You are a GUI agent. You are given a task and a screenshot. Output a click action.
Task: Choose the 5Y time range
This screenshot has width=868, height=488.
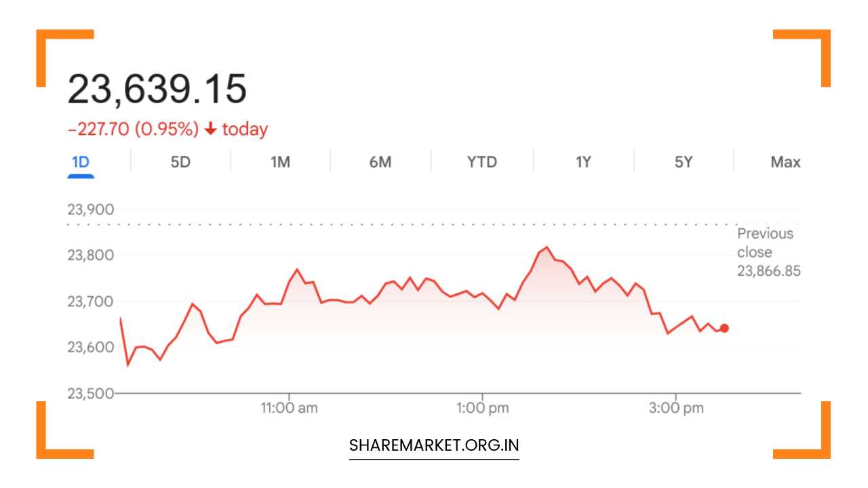pyautogui.click(x=682, y=161)
